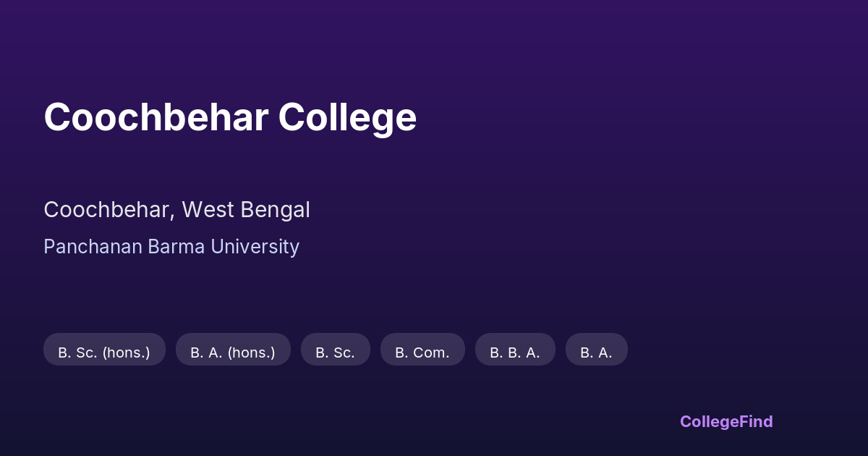
Task: Click the word "University" in the affiliation line
Action: (255, 247)
